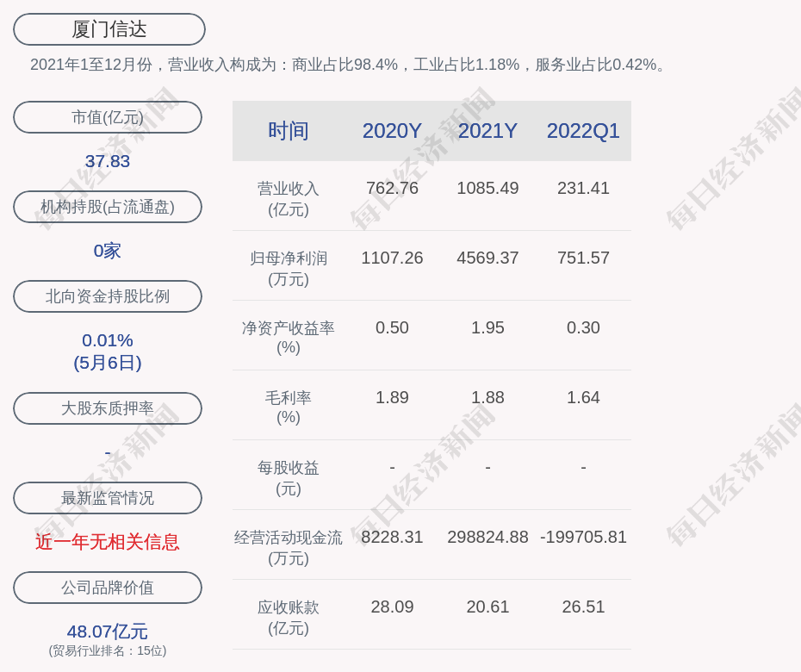The height and width of the screenshot is (672, 801).
Task: Select gross margin value 1.64
Action: [x=583, y=397]
